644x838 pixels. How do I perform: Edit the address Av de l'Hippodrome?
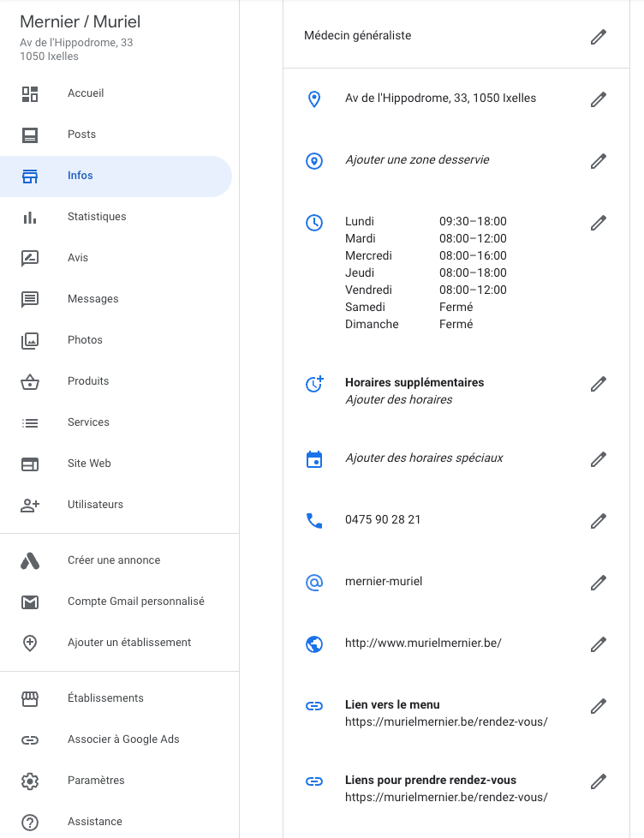(x=599, y=99)
